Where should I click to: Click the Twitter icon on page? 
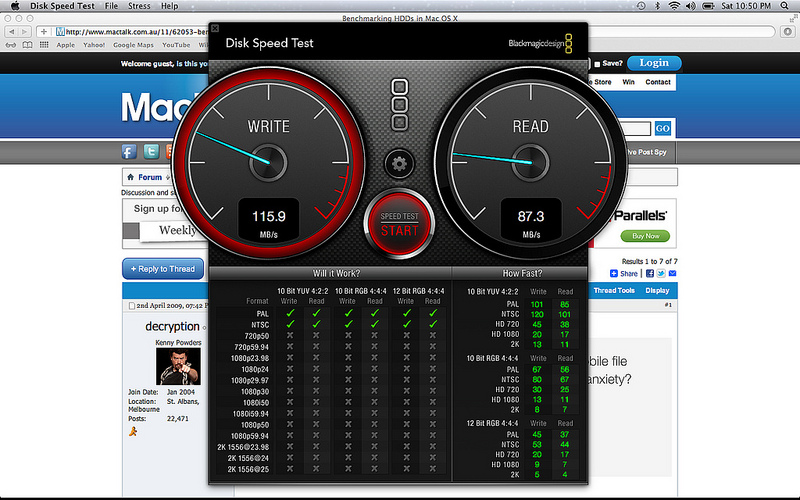click(151, 152)
